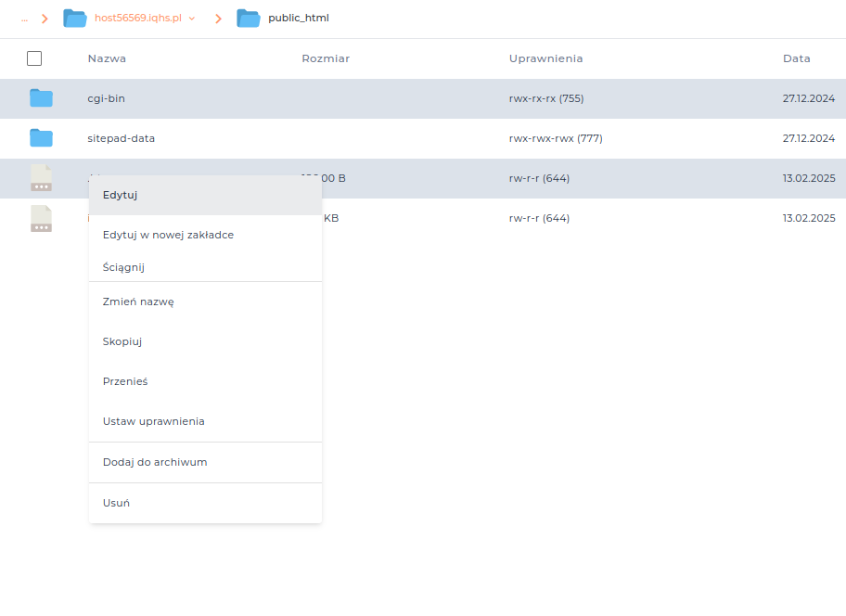Viewport: 846px width, 616px height.
Task: Expand the host56569.iqhs.pl breadcrumb dropdown arrow
Action: [x=192, y=19]
